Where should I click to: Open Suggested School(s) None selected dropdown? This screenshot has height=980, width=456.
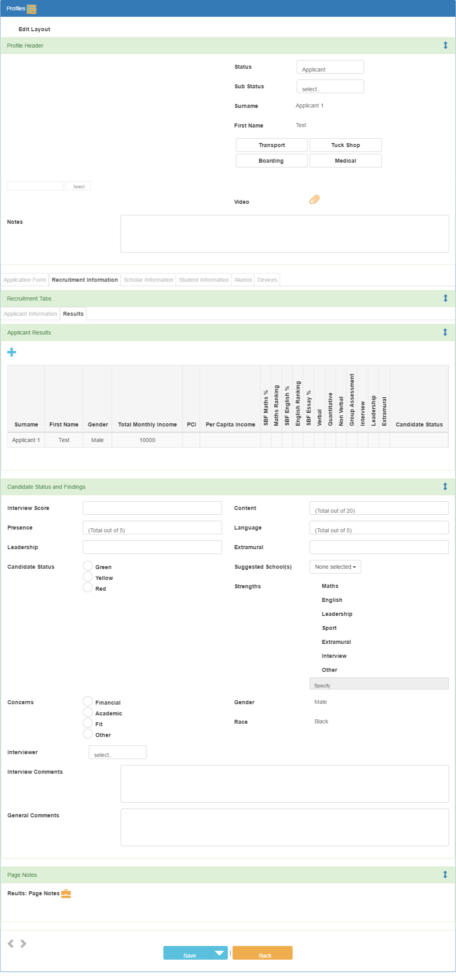coord(335,567)
